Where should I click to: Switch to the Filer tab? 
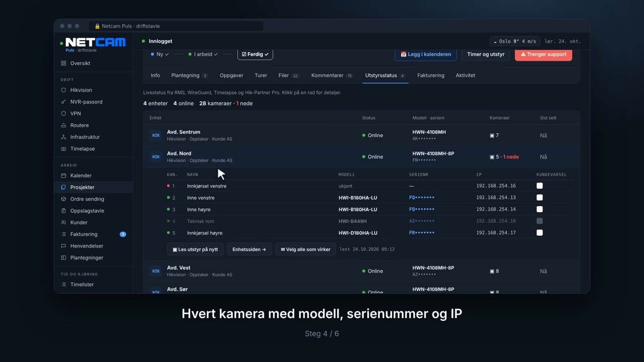click(x=289, y=75)
